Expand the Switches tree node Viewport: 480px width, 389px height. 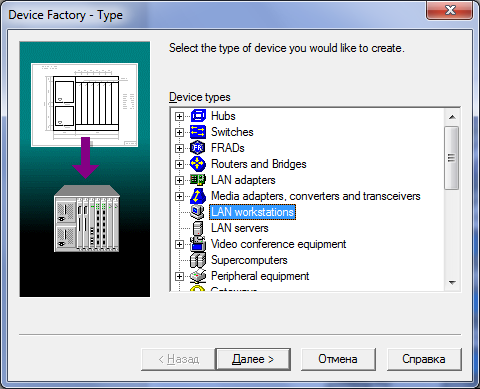(179, 132)
